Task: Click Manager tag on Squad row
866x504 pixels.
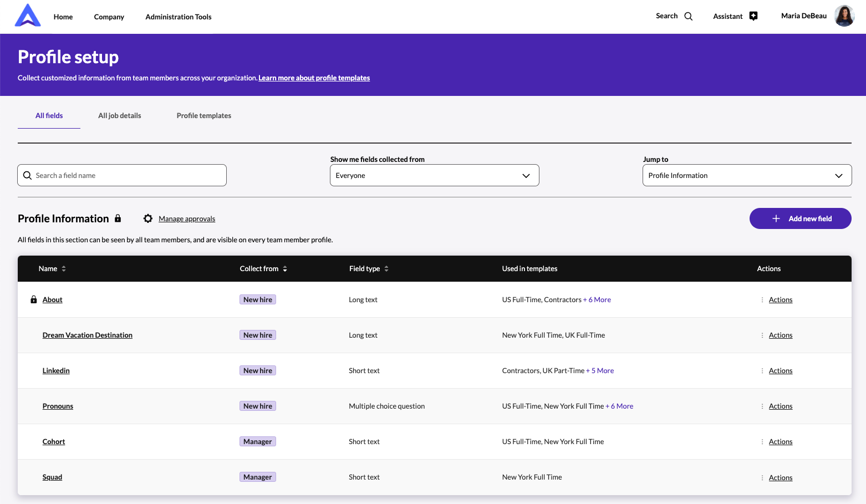Action: (258, 477)
